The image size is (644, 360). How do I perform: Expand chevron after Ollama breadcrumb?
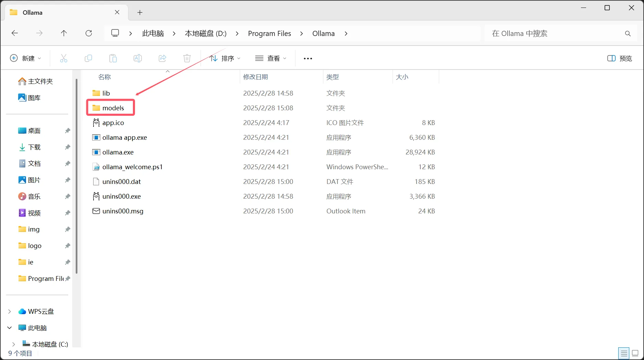346,33
